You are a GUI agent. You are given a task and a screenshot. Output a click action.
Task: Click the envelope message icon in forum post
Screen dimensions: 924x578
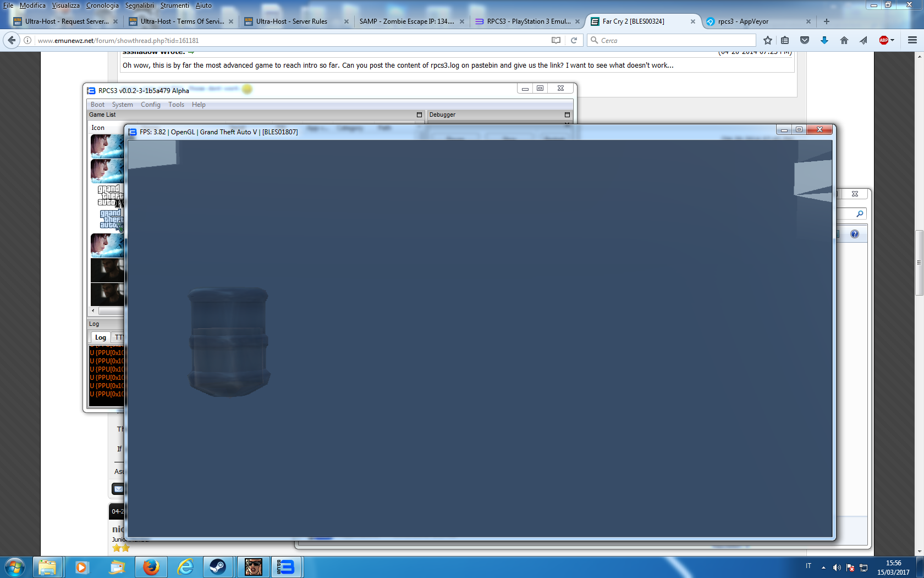coord(118,488)
